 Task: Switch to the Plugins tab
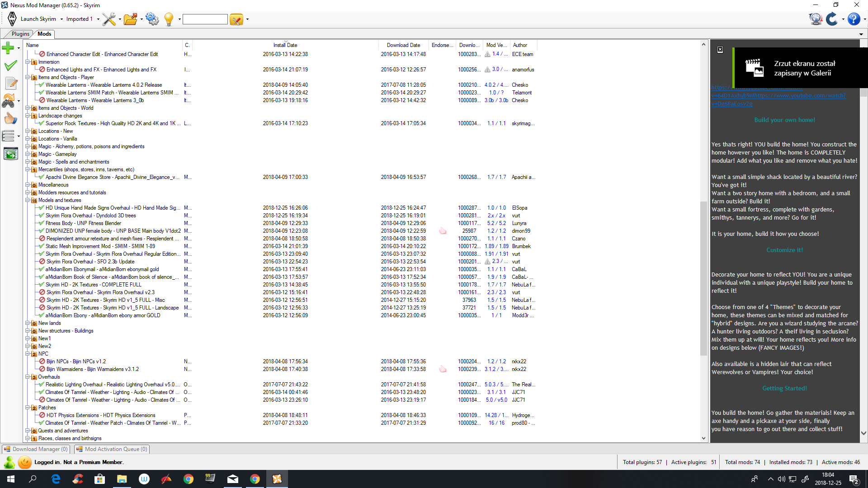20,34
